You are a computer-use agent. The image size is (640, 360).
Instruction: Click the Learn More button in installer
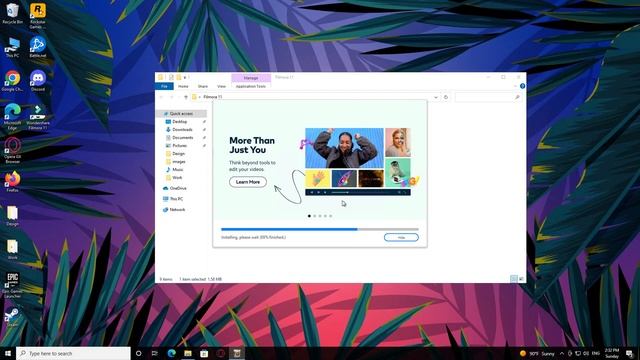point(248,182)
